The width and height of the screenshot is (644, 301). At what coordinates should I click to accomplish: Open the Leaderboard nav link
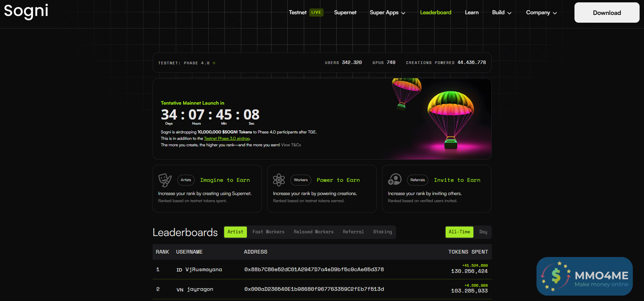tap(435, 13)
